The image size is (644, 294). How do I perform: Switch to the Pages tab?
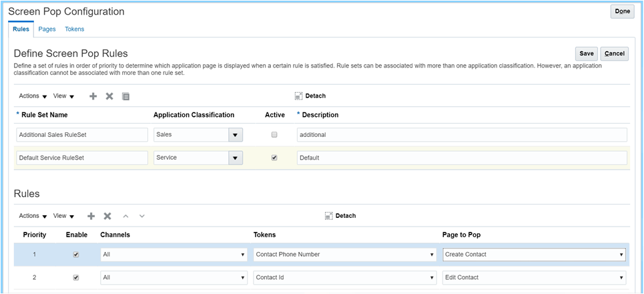47,29
